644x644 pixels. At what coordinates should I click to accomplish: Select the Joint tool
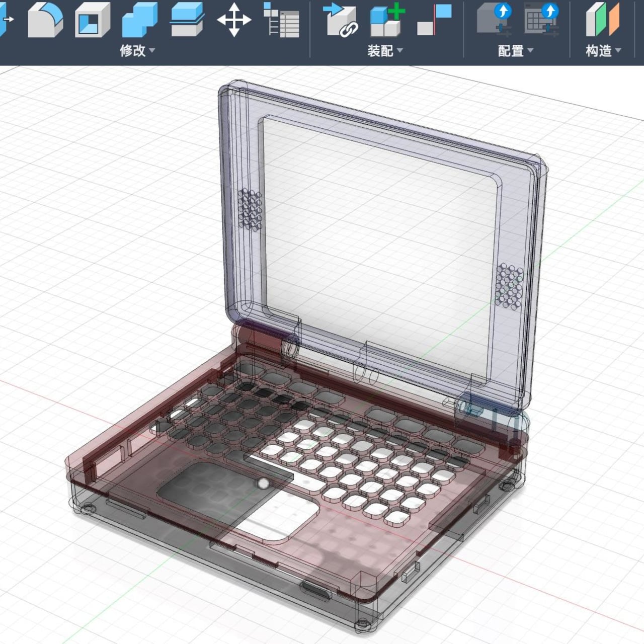coord(434,21)
